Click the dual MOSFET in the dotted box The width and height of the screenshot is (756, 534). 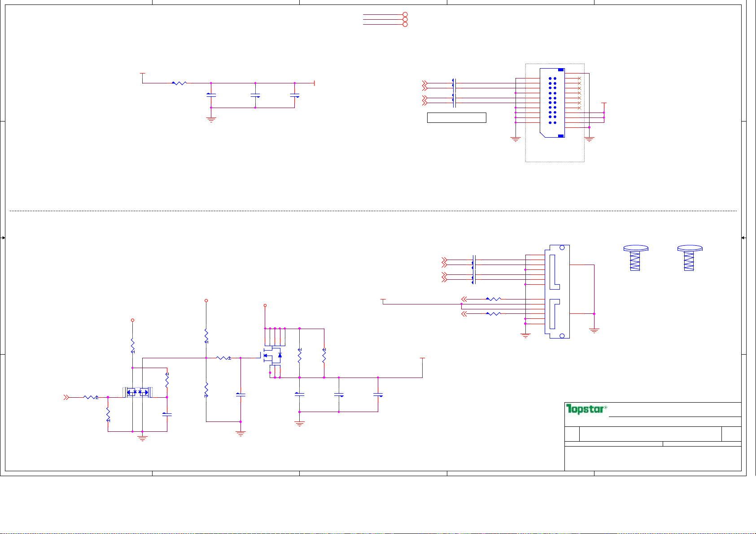click(x=137, y=393)
